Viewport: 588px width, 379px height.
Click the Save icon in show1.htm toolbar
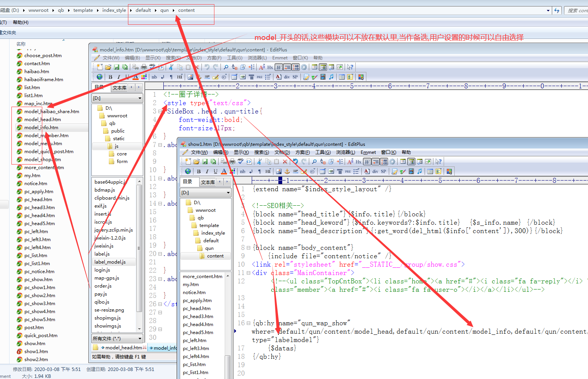[x=205, y=162]
